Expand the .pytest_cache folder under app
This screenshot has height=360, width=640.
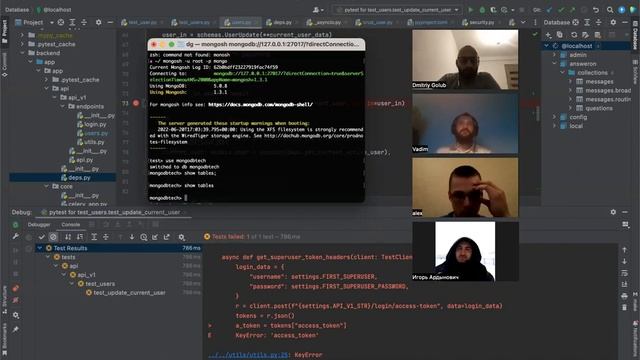point(47,80)
